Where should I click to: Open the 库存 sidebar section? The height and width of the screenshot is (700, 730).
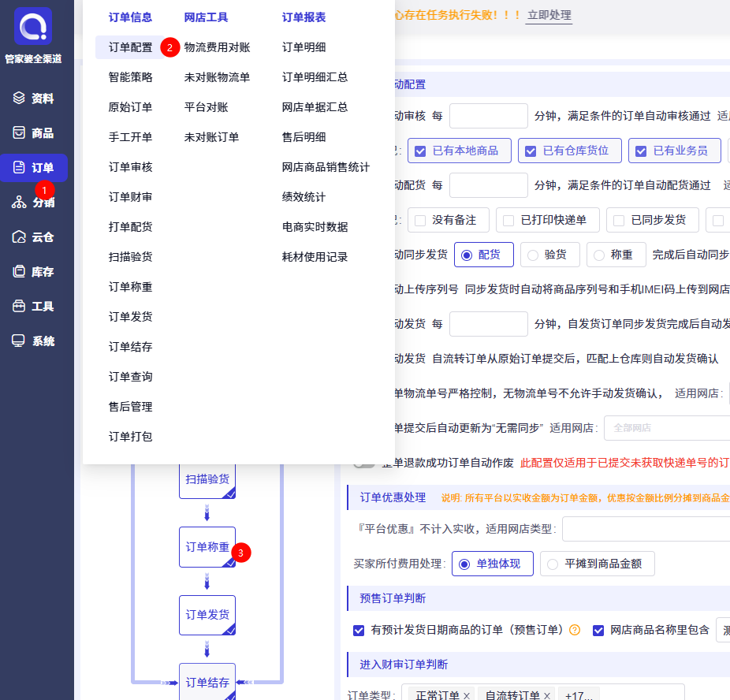pos(34,272)
